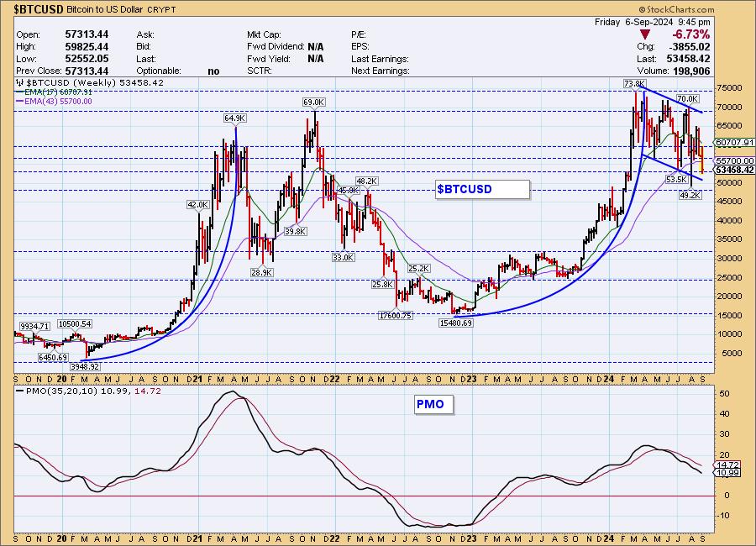Click the 55700.00 axis marker
Image resolution: width=756 pixels, height=546 pixels.
tap(734, 160)
